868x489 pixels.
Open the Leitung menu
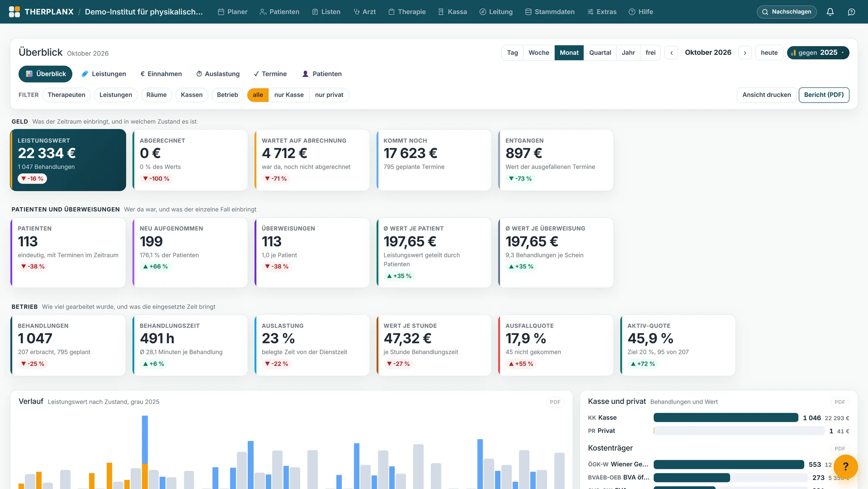(496, 12)
